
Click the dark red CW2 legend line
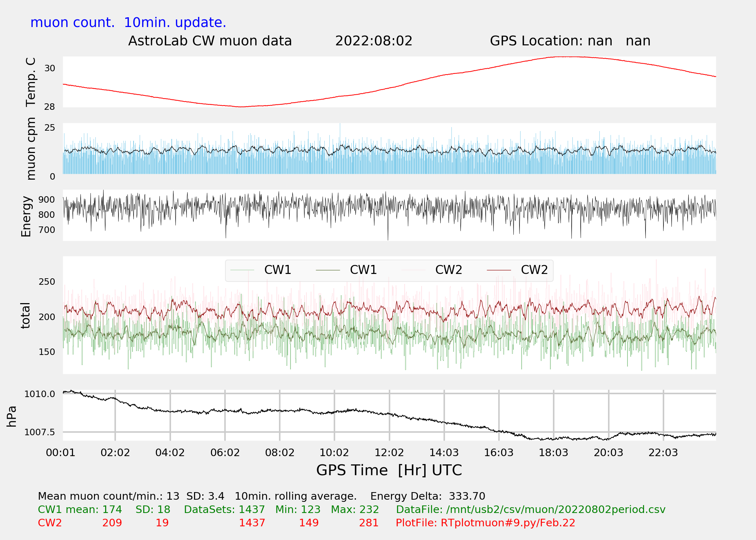(x=499, y=270)
